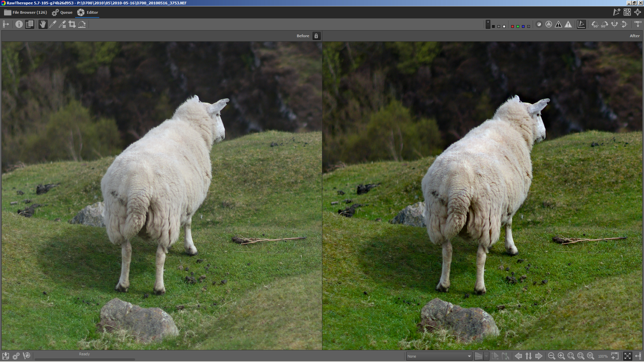Rotate the image 90° right

(604, 24)
